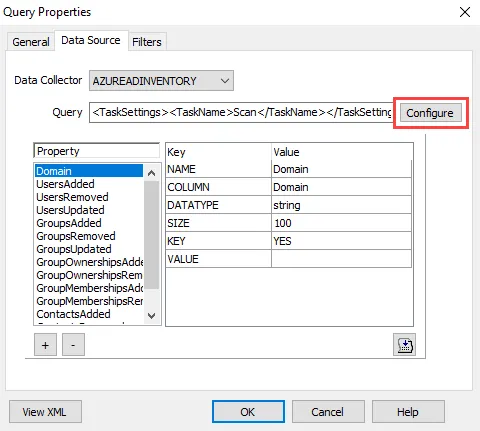Click the SIZE key cell

point(219,223)
